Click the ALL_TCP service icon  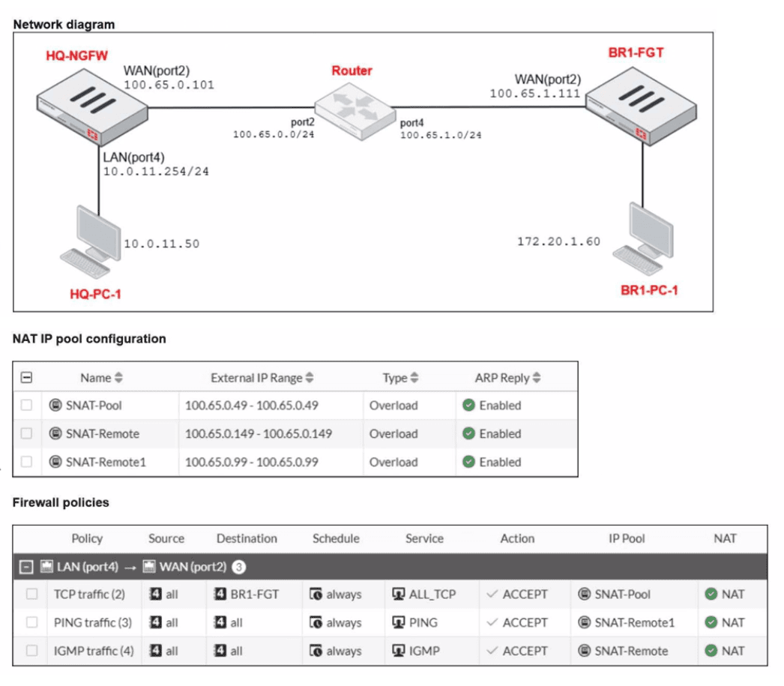[x=398, y=595]
